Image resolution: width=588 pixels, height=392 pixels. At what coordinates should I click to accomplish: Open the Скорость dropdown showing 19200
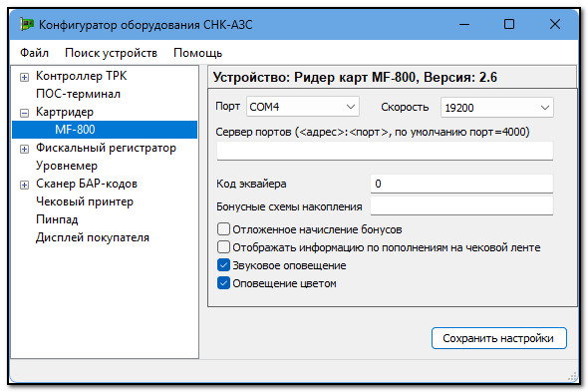[x=497, y=108]
